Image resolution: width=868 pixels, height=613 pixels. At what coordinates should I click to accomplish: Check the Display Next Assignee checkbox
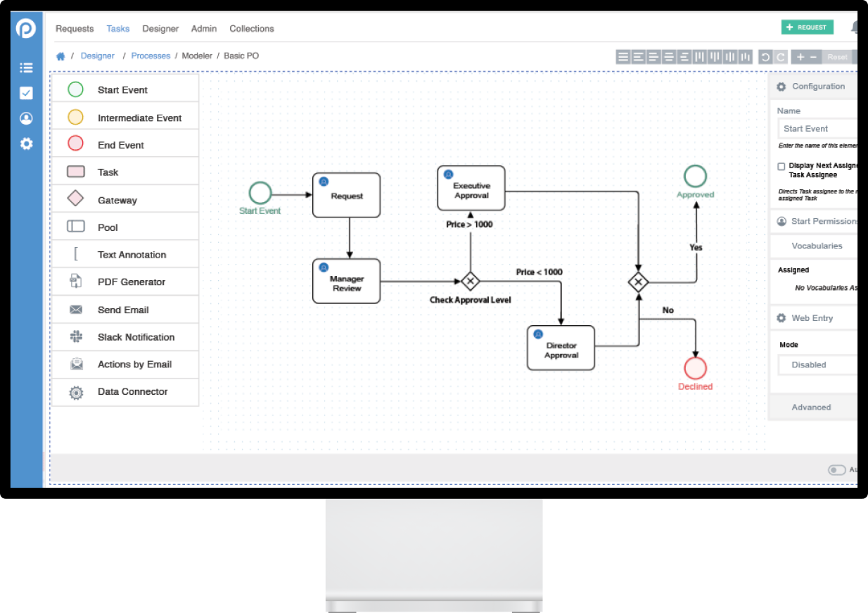(x=782, y=166)
